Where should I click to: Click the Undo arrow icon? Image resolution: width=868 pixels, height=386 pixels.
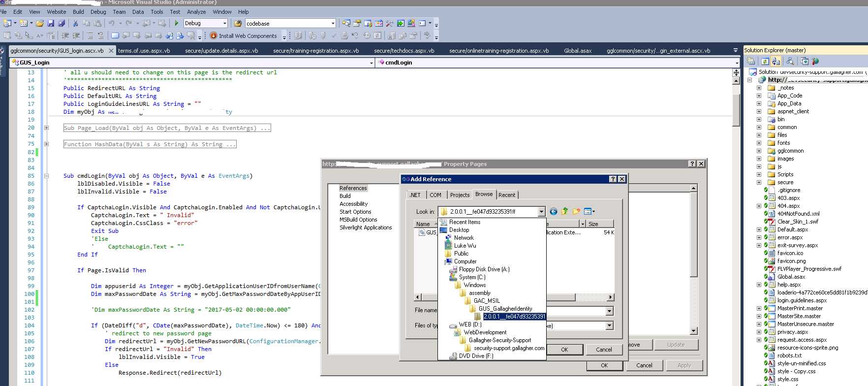[112, 23]
